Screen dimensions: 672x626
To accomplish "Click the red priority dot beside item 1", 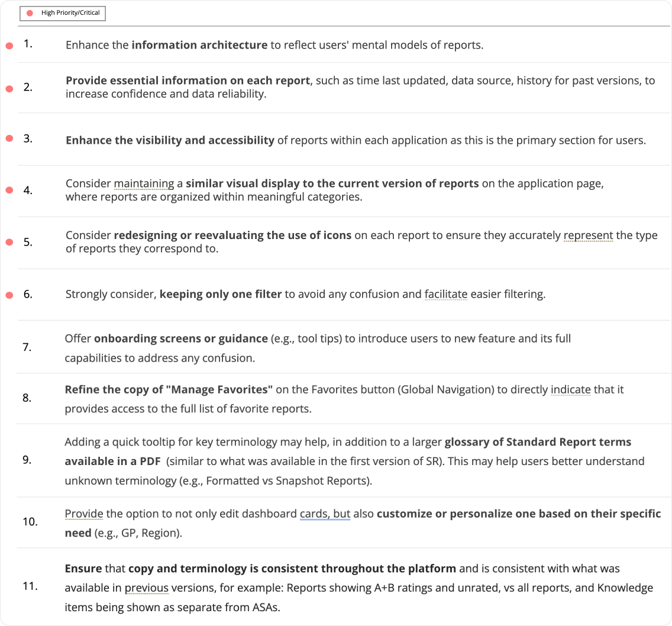I will click(9, 46).
